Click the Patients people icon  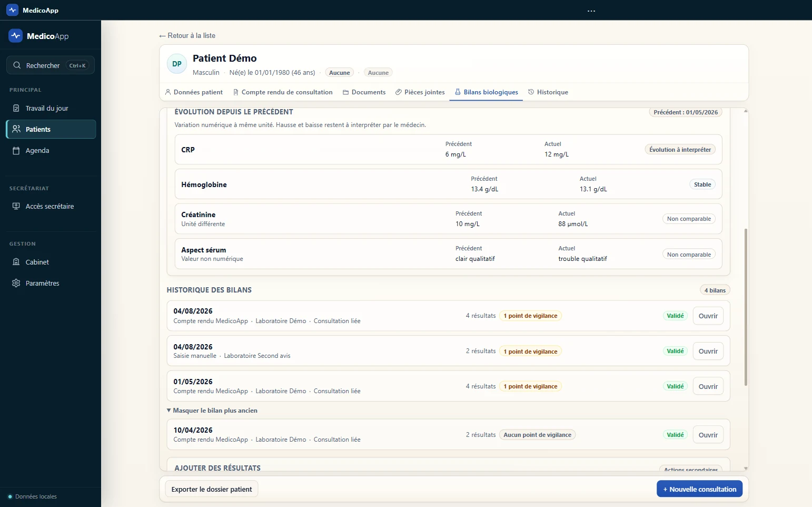pos(16,129)
